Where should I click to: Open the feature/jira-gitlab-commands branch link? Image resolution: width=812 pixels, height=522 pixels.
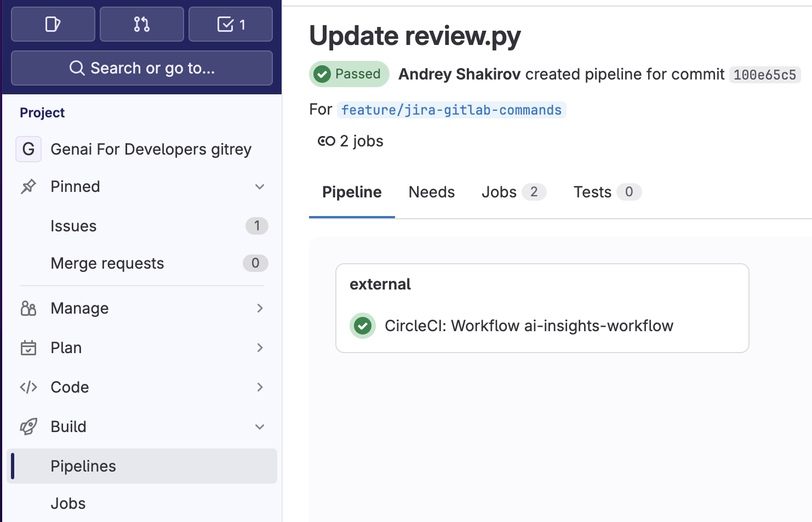coord(451,110)
